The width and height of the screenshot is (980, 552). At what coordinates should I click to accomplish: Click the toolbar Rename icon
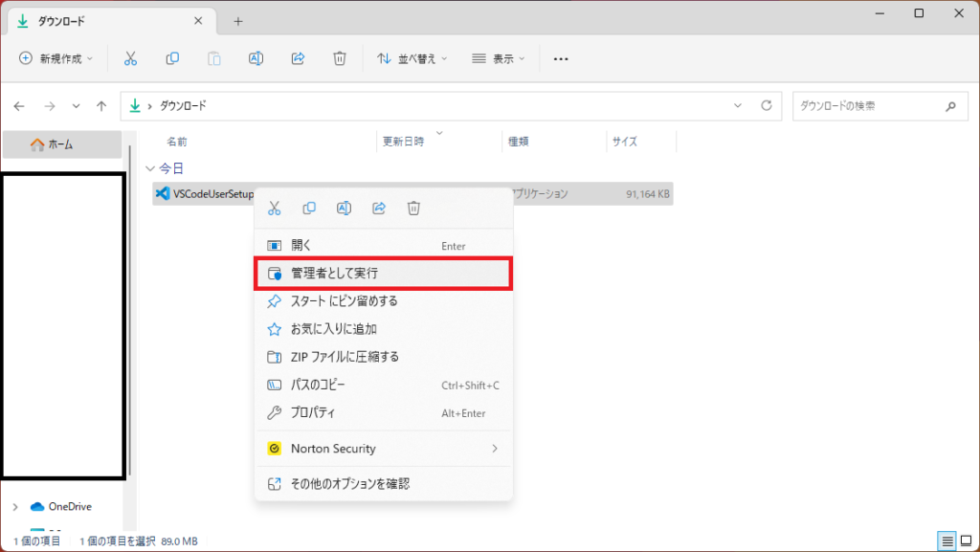tap(256, 58)
